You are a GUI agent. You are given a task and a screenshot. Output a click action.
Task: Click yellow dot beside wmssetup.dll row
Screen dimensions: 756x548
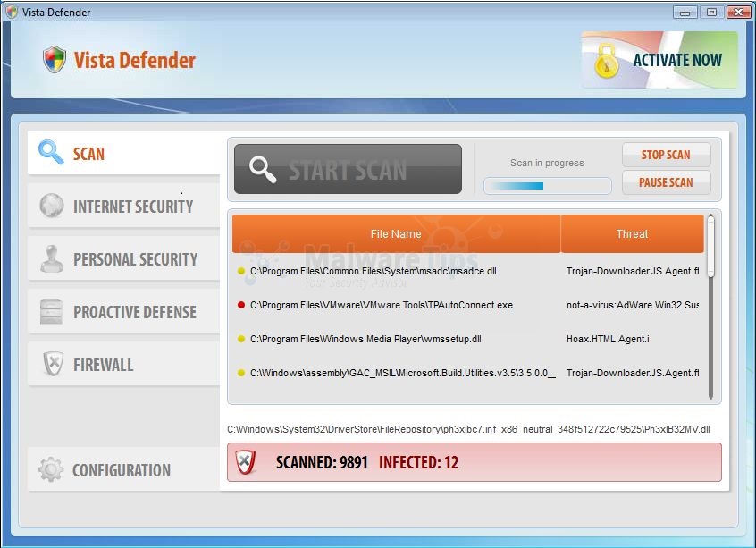click(x=241, y=339)
